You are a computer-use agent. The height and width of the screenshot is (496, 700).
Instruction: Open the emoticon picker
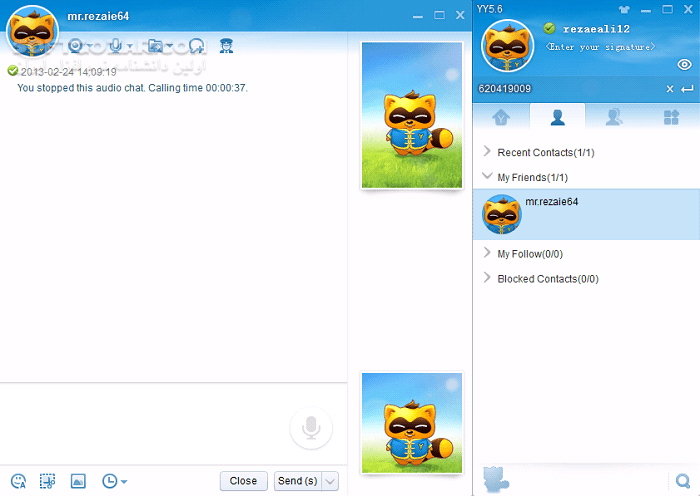pyautogui.click(x=18, y=481)
